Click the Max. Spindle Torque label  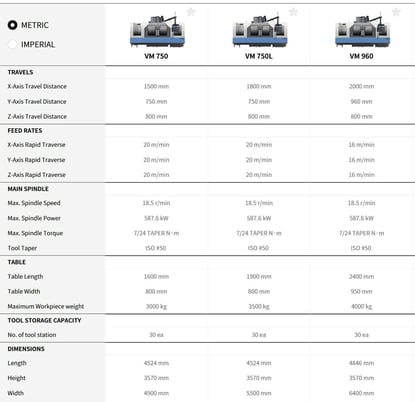pos(35,233)
